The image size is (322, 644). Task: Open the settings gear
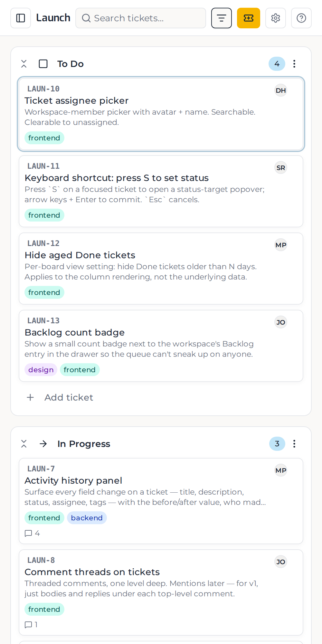tap(276, 18)
